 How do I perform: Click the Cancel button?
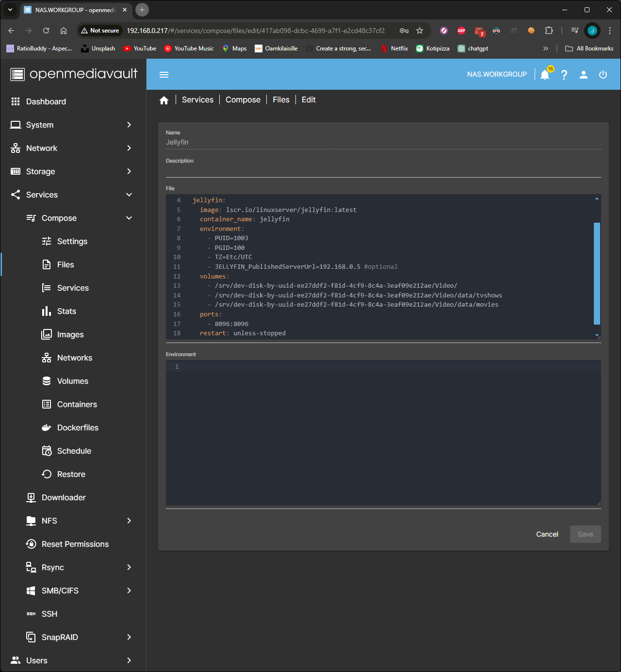coord(547,534)
